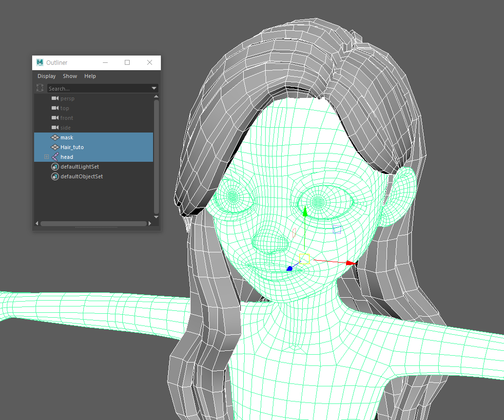Click the Outliner horizontal scrollbar
The width and height of the screenshot is (504, 420).
tap(94, 224)
